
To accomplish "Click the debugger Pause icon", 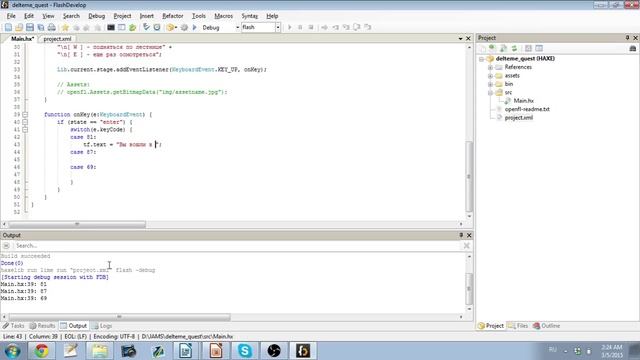I will (300, 27).
